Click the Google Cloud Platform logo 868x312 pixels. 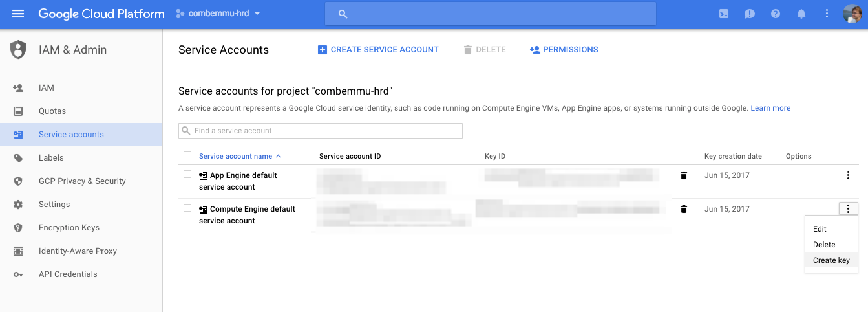(101, 14)
